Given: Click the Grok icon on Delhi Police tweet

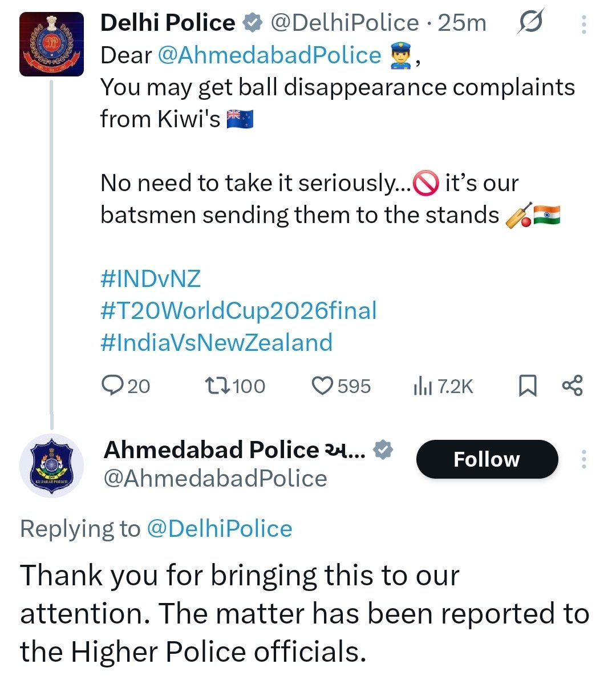Looking at the screenshot, I should pos(530,22).
